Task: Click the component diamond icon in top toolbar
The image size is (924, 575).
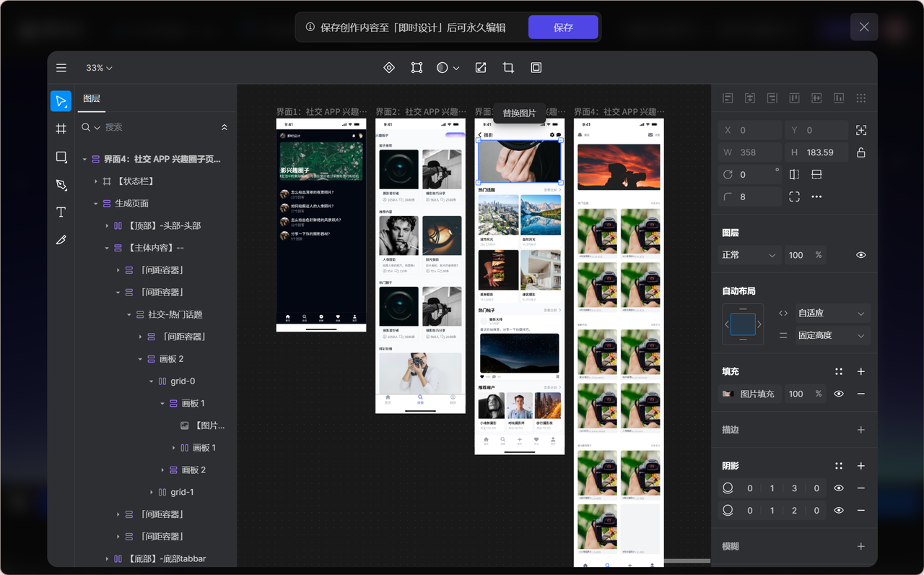Action: [x=389, y=68]
